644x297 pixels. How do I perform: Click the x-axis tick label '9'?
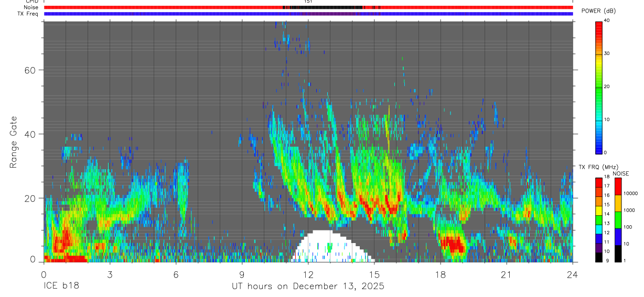[242, 274]
